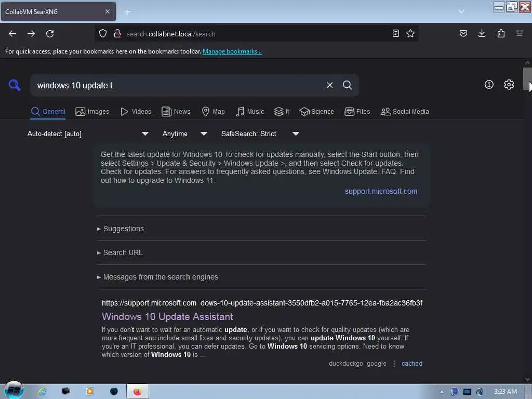
Task: Open the cached version link
Action: pos(412,363)
